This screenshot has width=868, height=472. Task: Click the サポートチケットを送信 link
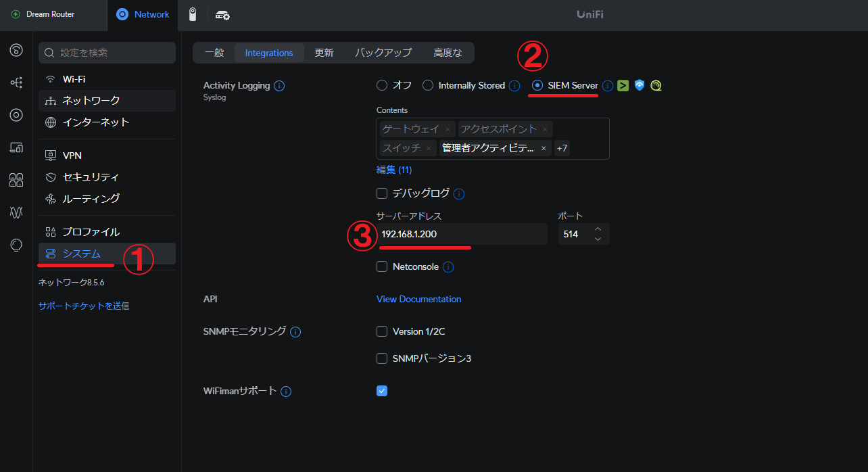(84, 306)
